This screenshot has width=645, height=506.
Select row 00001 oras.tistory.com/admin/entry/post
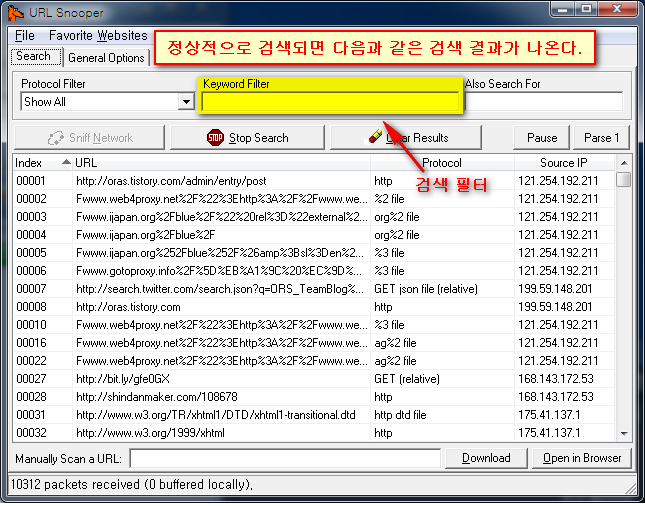(315, 181)
